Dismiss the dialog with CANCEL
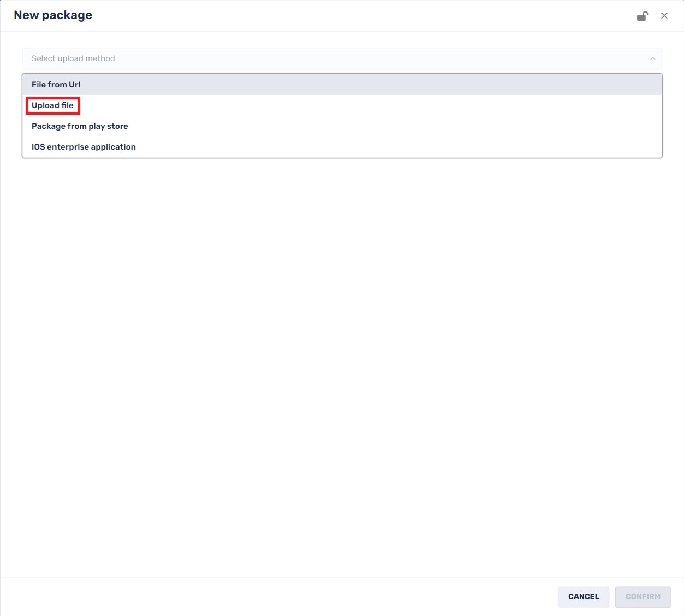 coord(583,596)
